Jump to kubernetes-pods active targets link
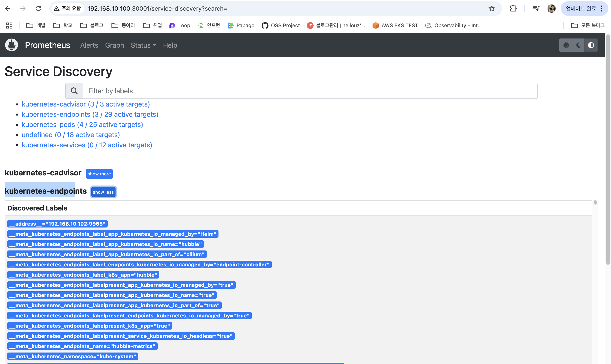Viewport: 611px width, 364px height. 82,125
